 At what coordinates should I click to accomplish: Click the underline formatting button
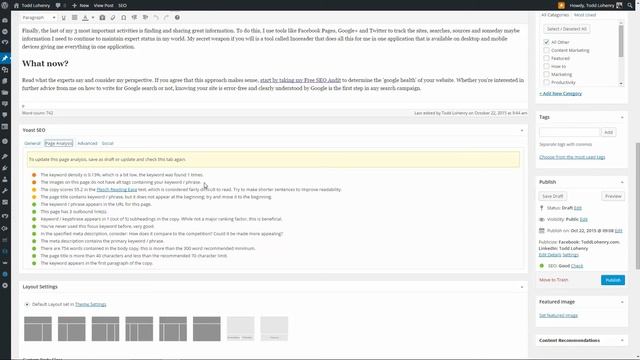click(64, 18)
